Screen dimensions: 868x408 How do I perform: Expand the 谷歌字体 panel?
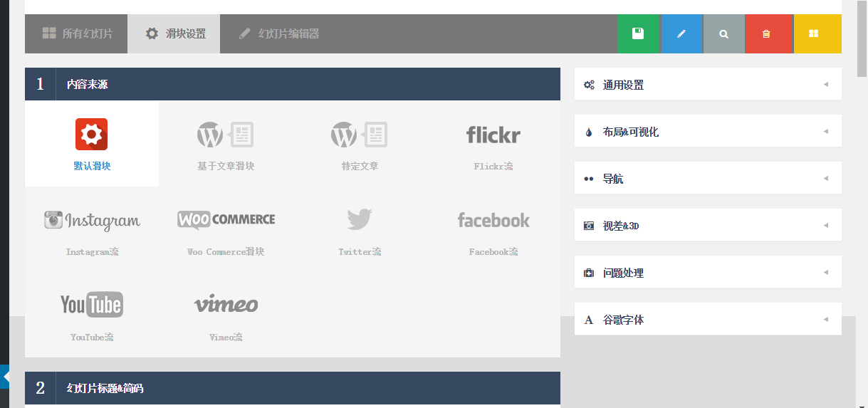[707, 320]
